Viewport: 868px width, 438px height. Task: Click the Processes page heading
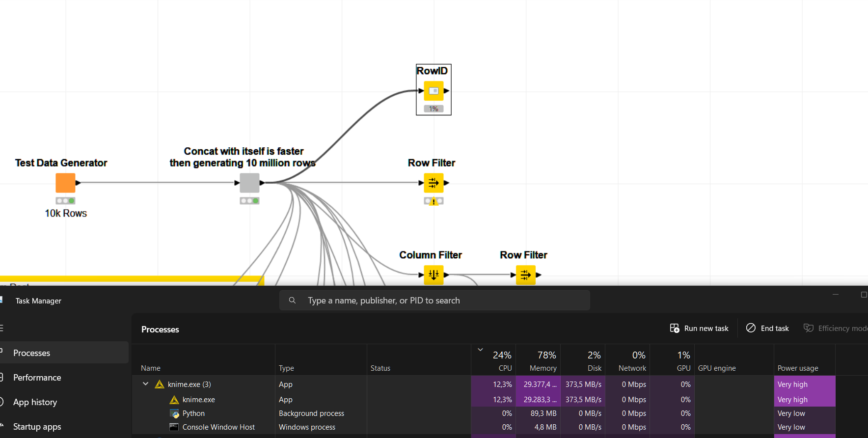pyautogui.click(x=160, y=329)
